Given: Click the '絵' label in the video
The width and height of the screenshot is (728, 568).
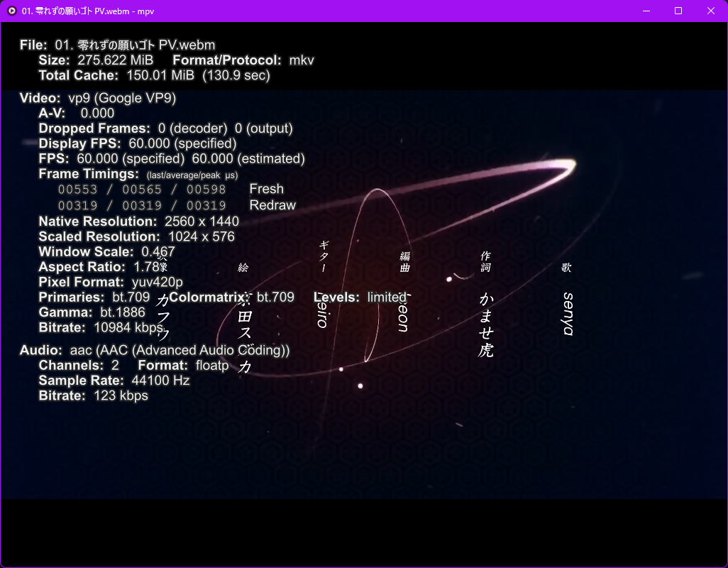Looking at the screenshot, I should [x=243, y=268].
